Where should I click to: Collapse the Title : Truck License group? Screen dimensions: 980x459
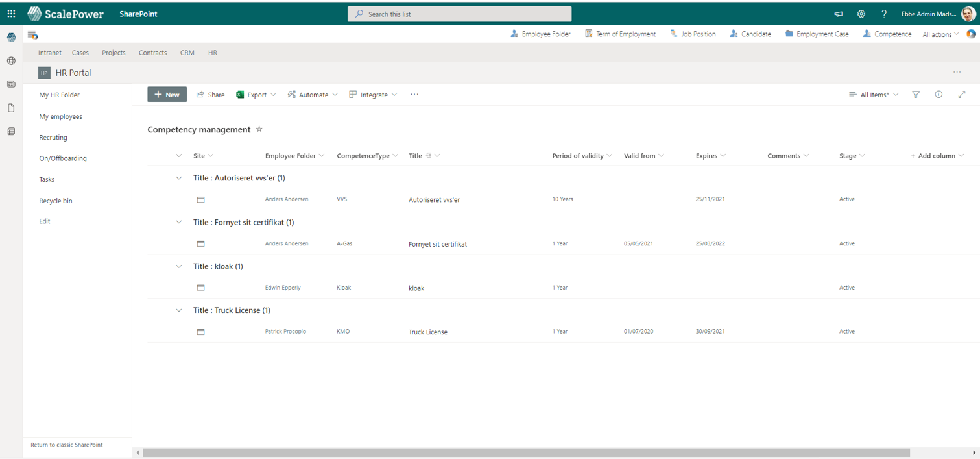(x=179, y=310)
